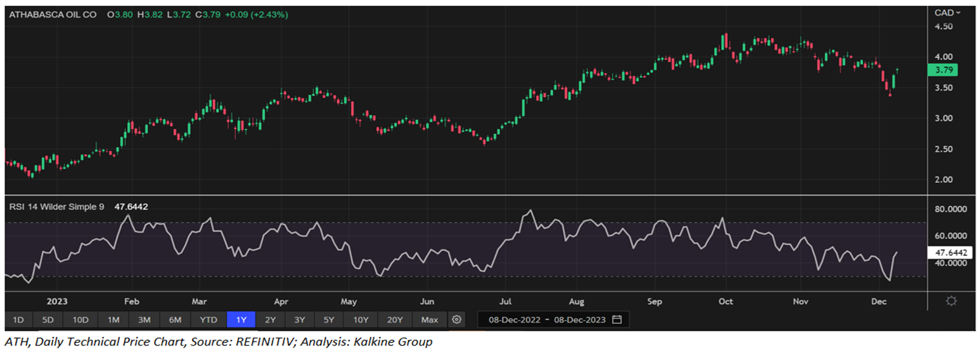This screenshot has width=980, height=353.
Task: Click the 2023 label on time axis
Action: click(x=58, y=301)
